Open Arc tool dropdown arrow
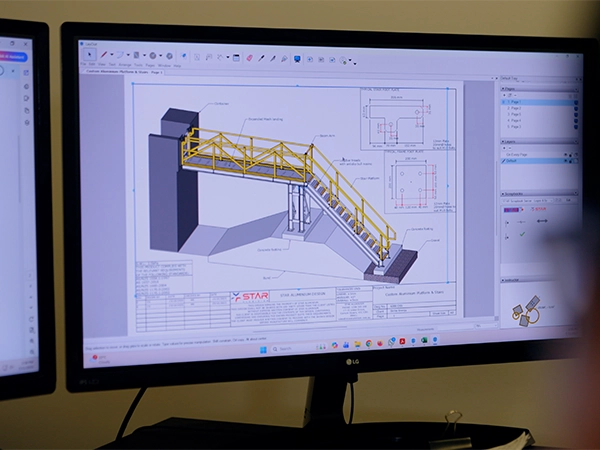The height and width of the screenshot is (450, 600). point(128,55)
